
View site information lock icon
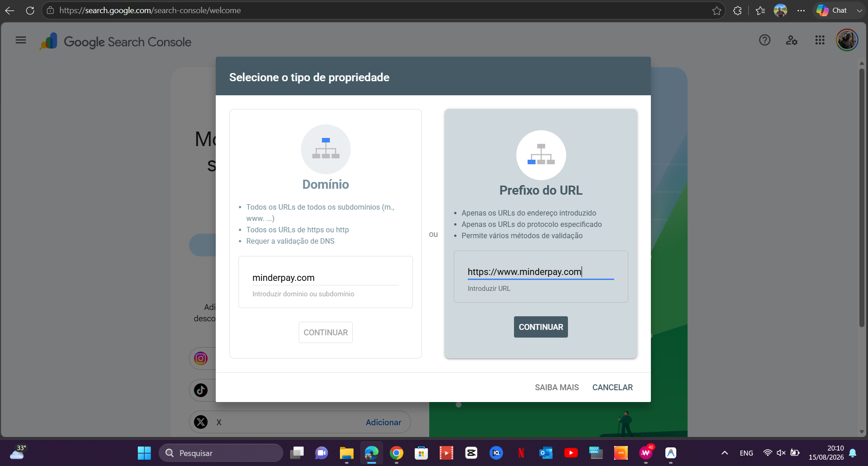point(50,10)
